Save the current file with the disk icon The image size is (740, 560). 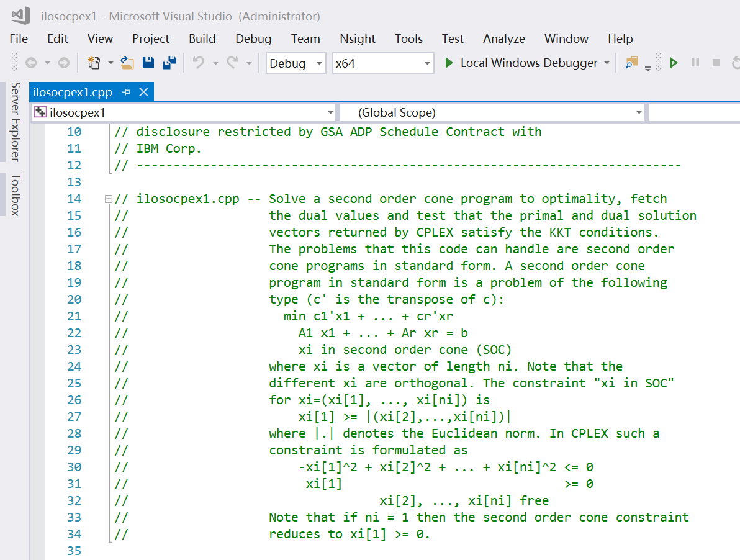click(148, 63)
